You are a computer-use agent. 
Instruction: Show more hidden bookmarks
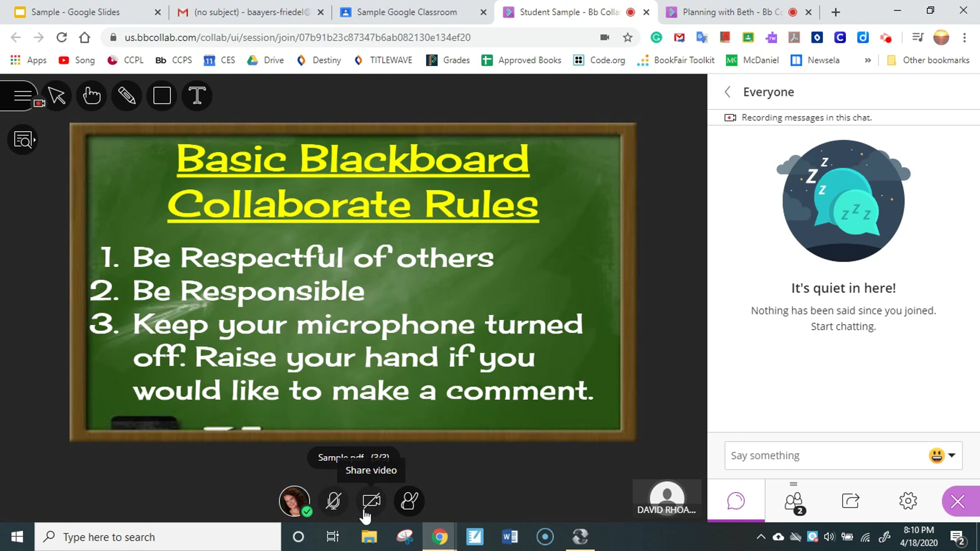pos(868,60)
